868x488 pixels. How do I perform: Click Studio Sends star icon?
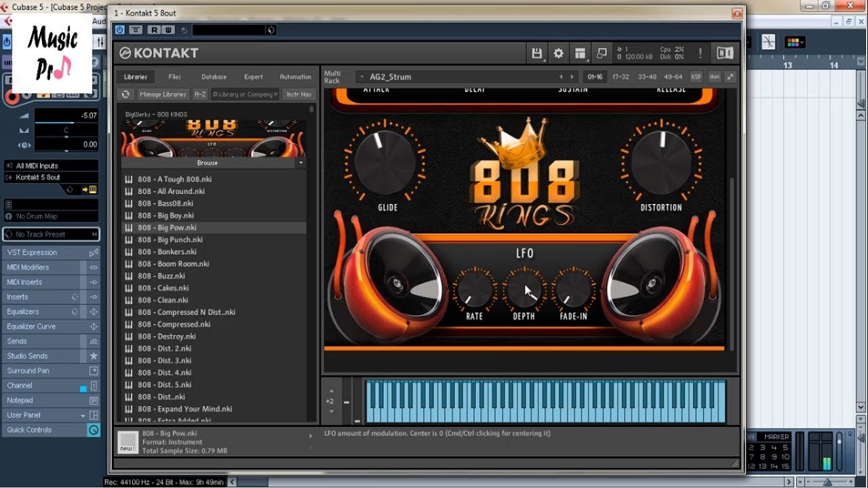(x=94, y=356)
